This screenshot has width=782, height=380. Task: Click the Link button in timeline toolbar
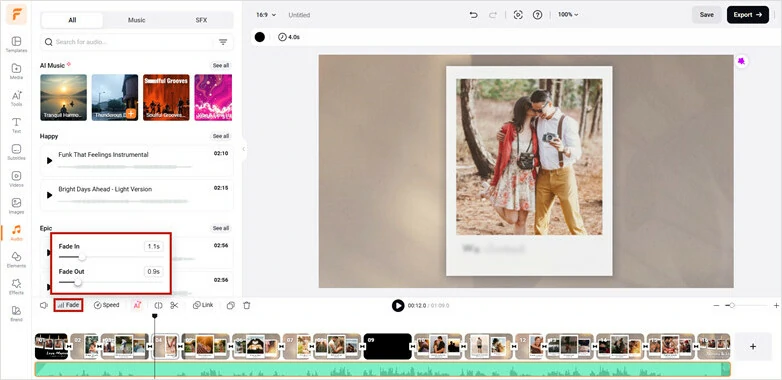[203, 305]
